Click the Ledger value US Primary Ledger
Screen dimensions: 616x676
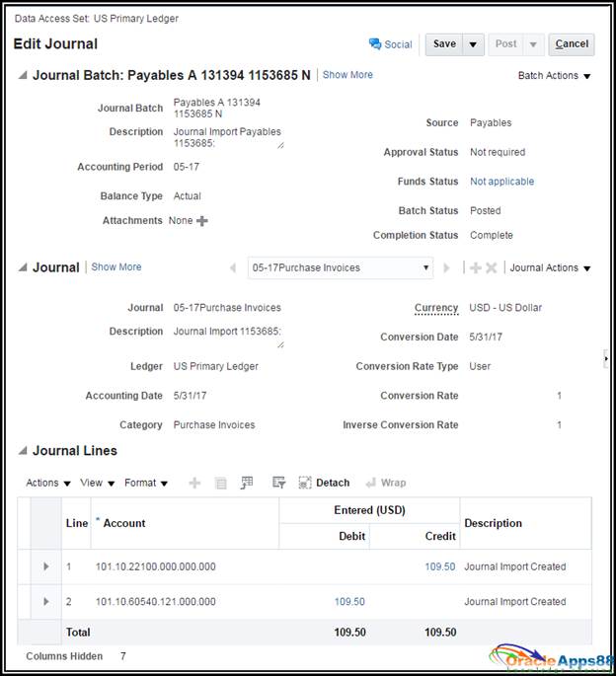click(215, 366)
